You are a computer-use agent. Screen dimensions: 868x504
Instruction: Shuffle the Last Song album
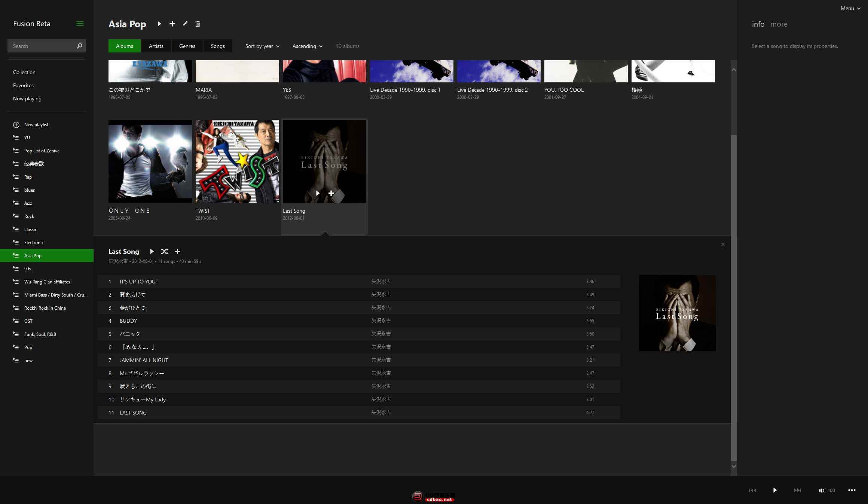click(165, 252)
